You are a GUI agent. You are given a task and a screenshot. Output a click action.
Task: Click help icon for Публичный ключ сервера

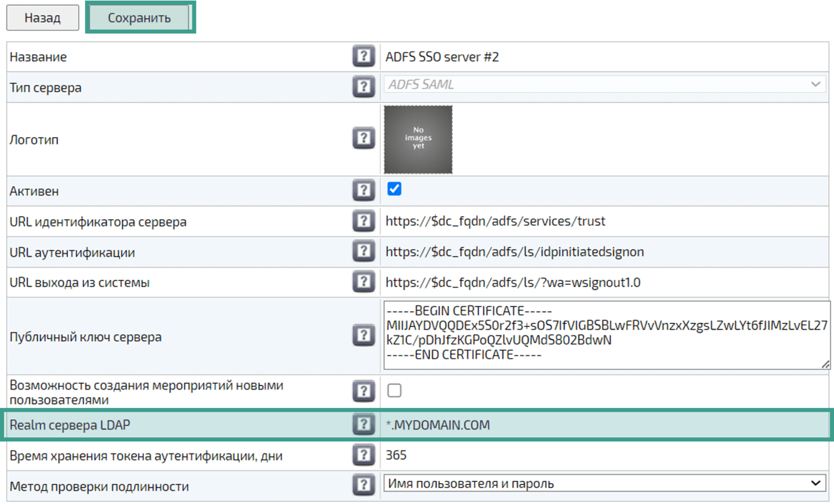[x=363, y=336]
